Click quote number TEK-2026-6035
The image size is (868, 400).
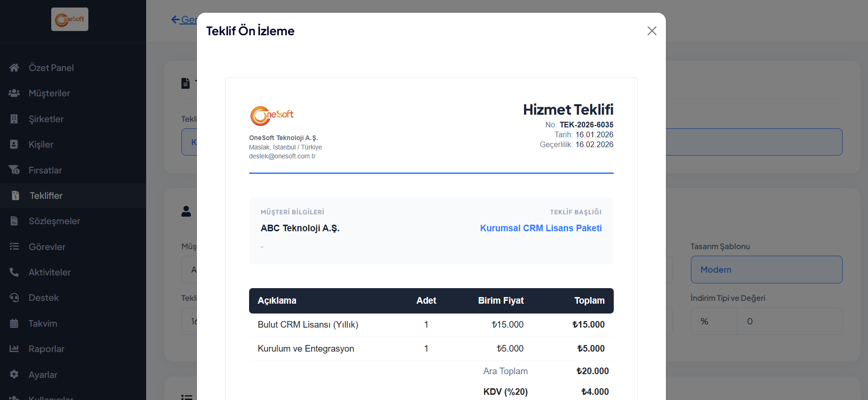(586, 125)
